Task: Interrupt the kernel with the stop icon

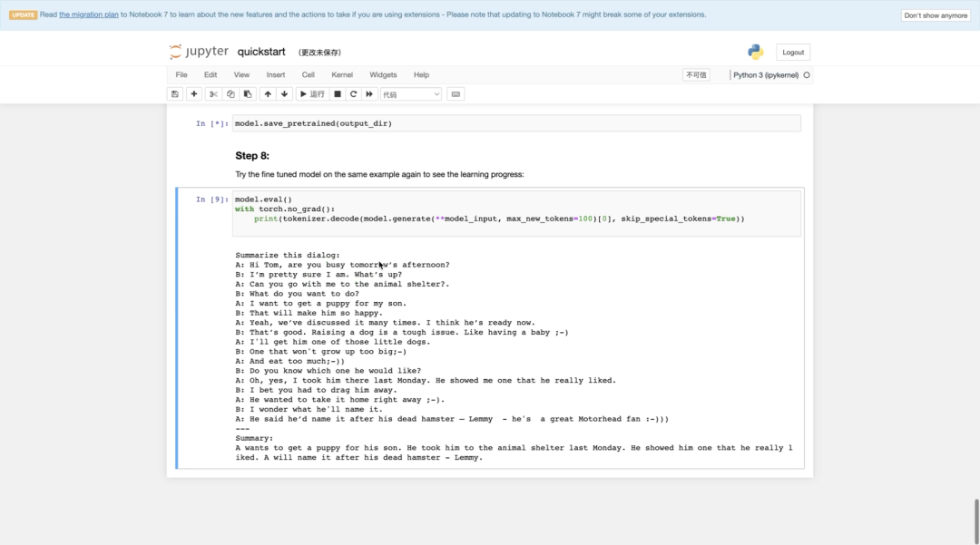Action: coord(338,94)
